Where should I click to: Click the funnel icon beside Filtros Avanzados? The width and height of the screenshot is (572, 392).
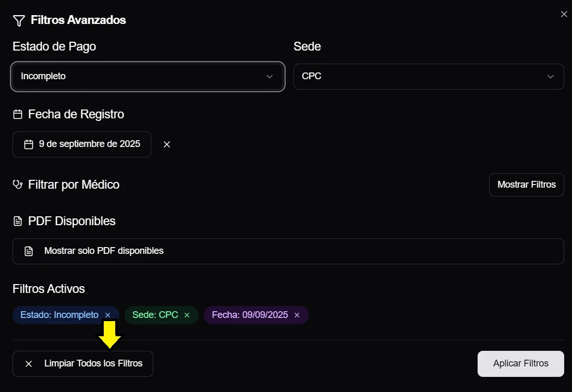pyautogui.click(x=19, y=20)
